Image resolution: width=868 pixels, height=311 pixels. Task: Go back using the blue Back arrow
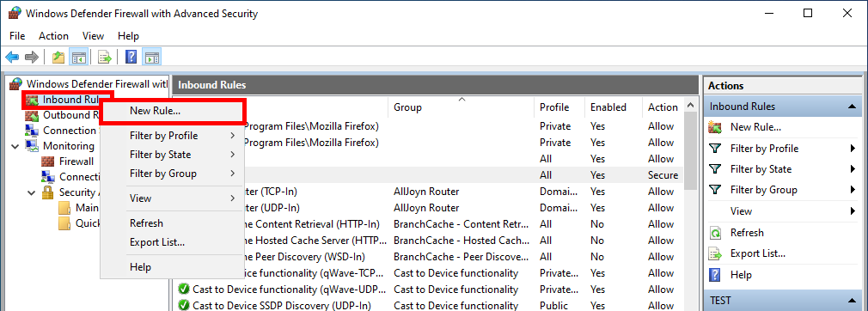click(x=12, y=57)
